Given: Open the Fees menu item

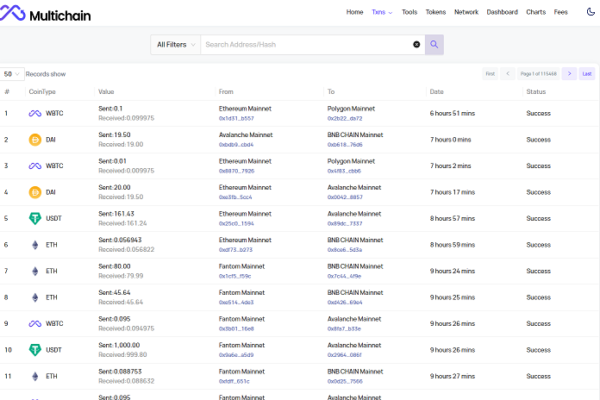Looking at the screenshot, I should [561, 12].
